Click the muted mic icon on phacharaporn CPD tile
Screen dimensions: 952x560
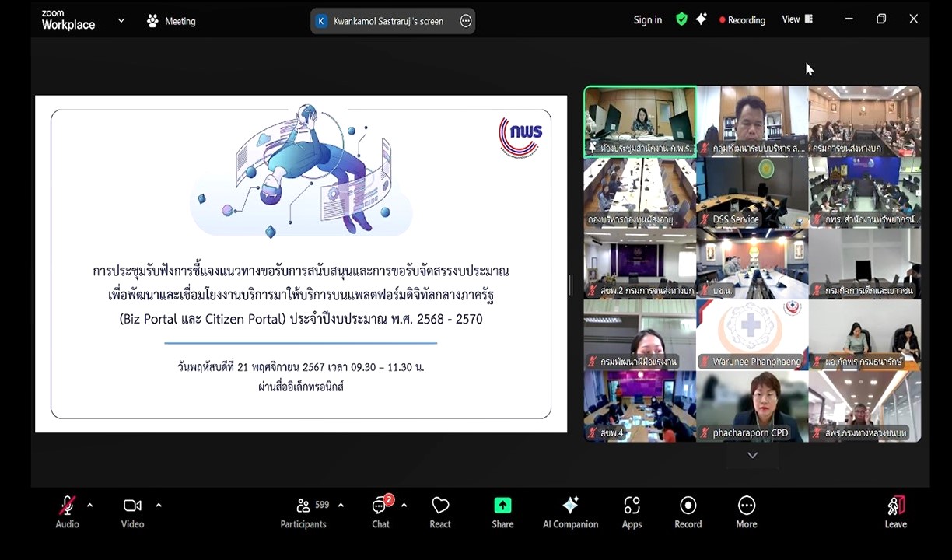coord(705,433)
